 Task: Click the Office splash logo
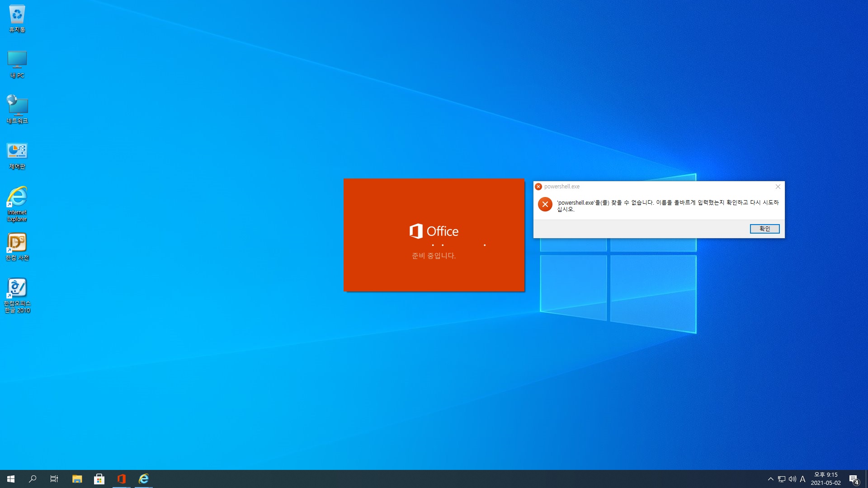(434, 231)
